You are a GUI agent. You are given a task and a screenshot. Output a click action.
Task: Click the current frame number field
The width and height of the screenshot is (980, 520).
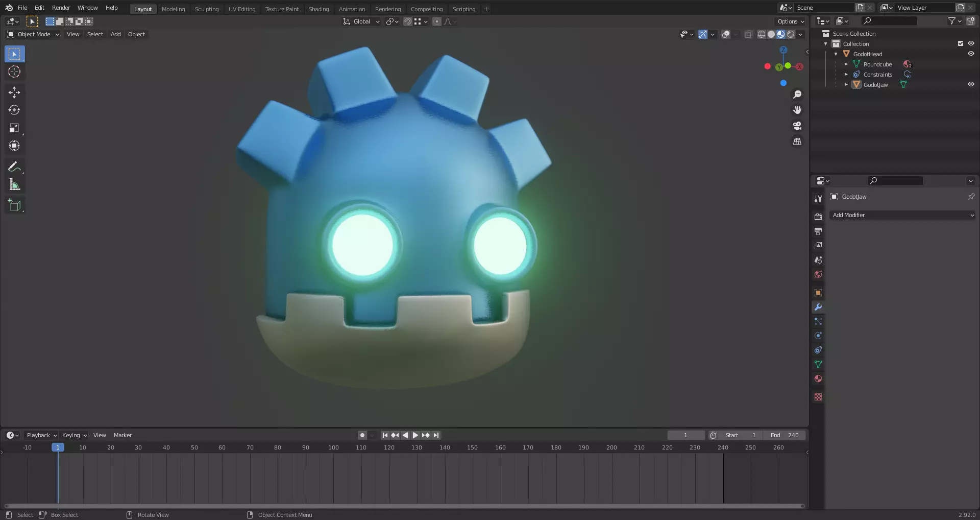click(x=685, y=435)
